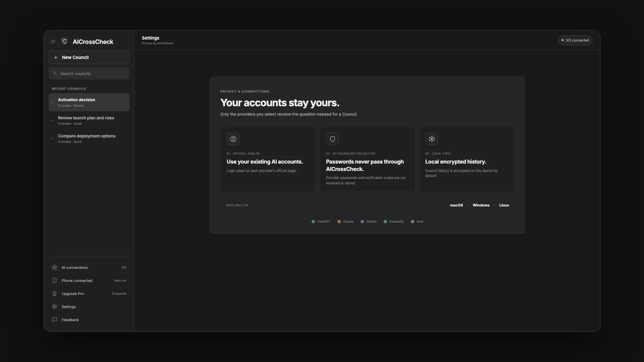Click '02 · NO PASSWORD COLLECTION' card label
This screenshot has height=362, width=644.
pyautogui.click(x=351, y=154)
